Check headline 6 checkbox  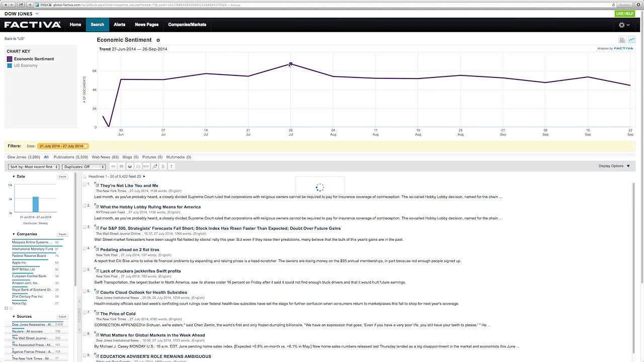pos(85,292)
